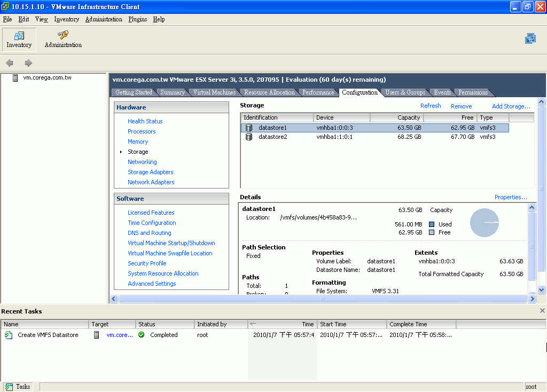Open DNS and Routing settings
This screenshot has height=392, width=547.
pyautogui.click(x=150, y=233)
